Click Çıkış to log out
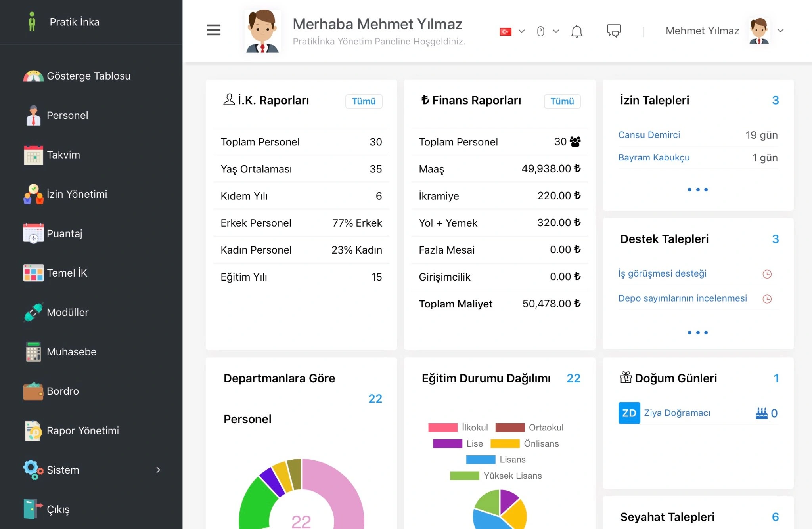Screen dimensions: 812x529 [x=58, y=509]
